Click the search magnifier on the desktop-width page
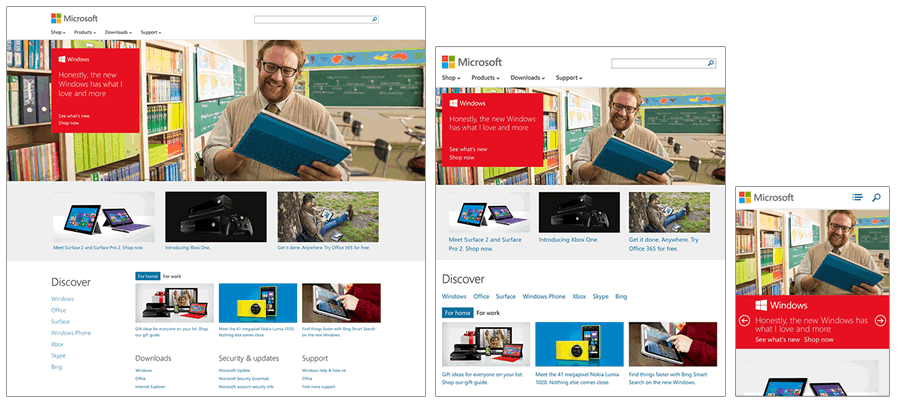This screenshot has width=900, height=405. pos(375,20)
